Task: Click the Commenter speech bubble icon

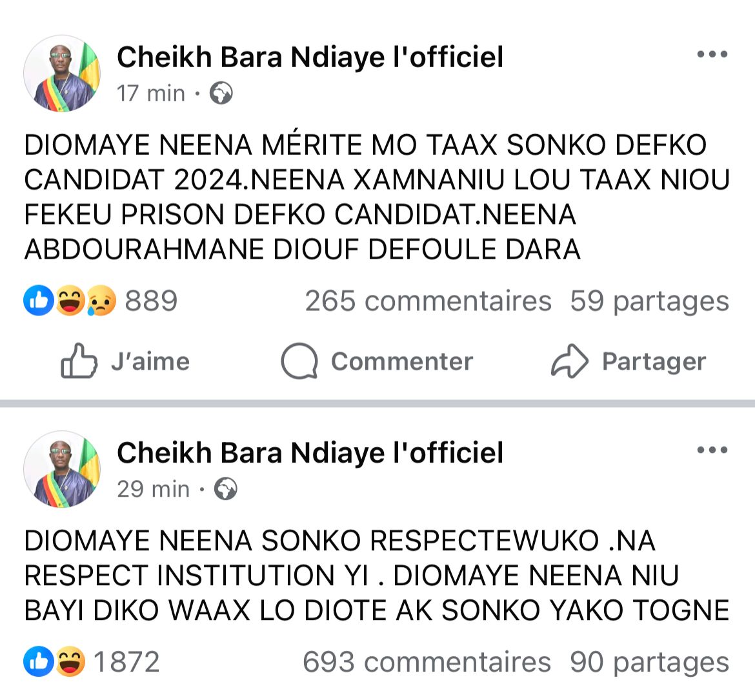Action: click(299, 361)
